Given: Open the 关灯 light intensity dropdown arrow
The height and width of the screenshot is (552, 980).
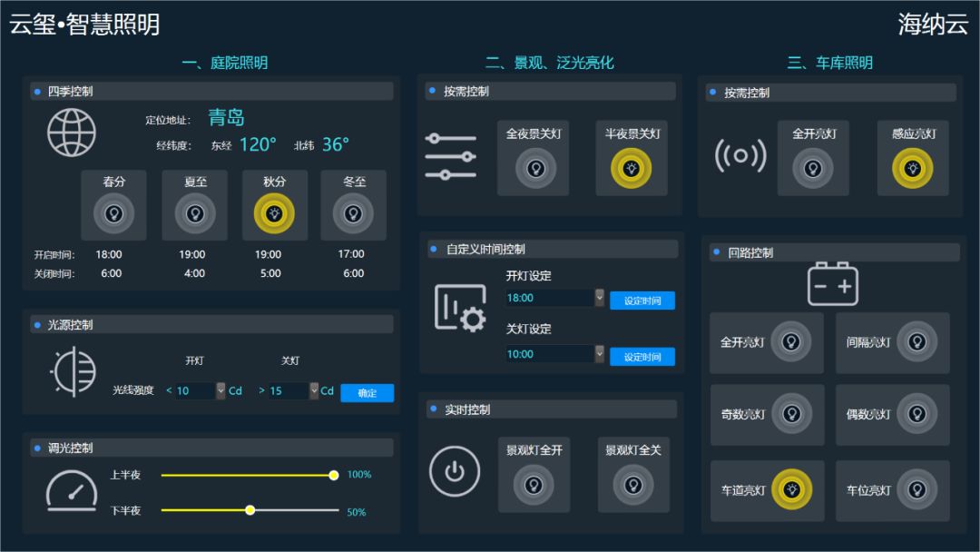Looking at the screenshot, I should (314, 390).
